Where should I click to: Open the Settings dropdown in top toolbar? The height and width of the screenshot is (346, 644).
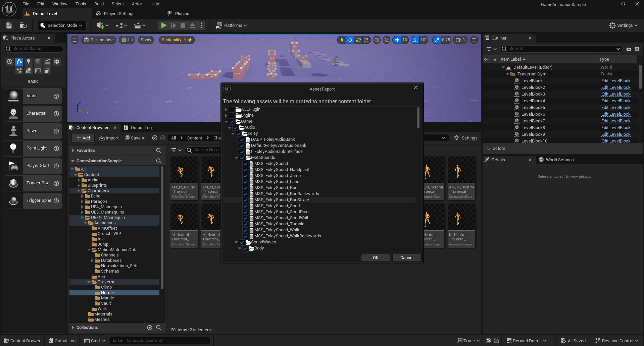(x=624, y=25)
